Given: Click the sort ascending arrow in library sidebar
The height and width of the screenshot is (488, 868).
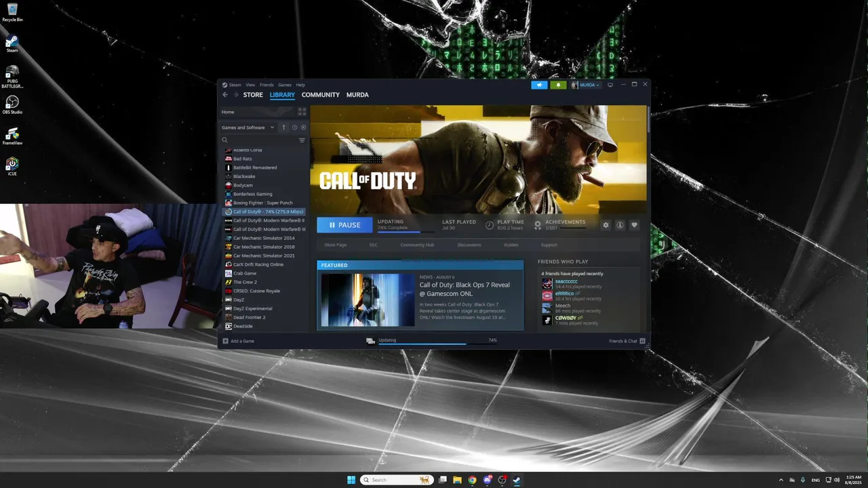Looking at the screenshot, I should coord(283,127).
